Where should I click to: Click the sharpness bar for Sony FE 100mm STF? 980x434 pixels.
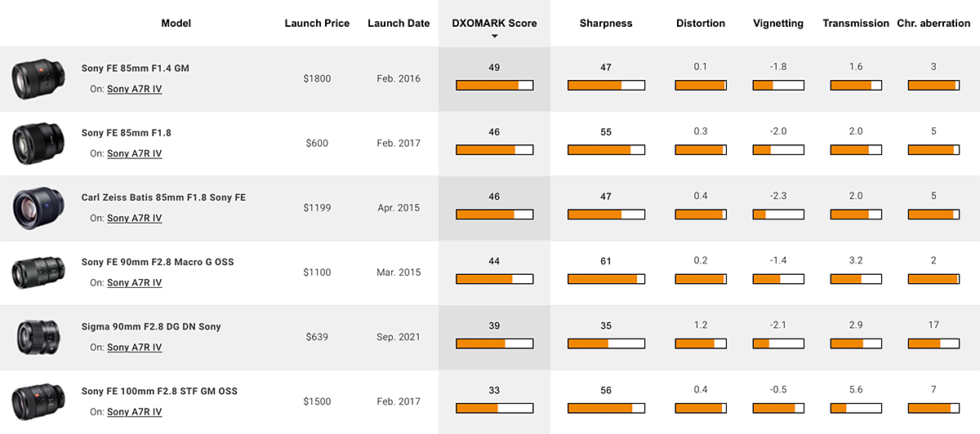point(606,408)
